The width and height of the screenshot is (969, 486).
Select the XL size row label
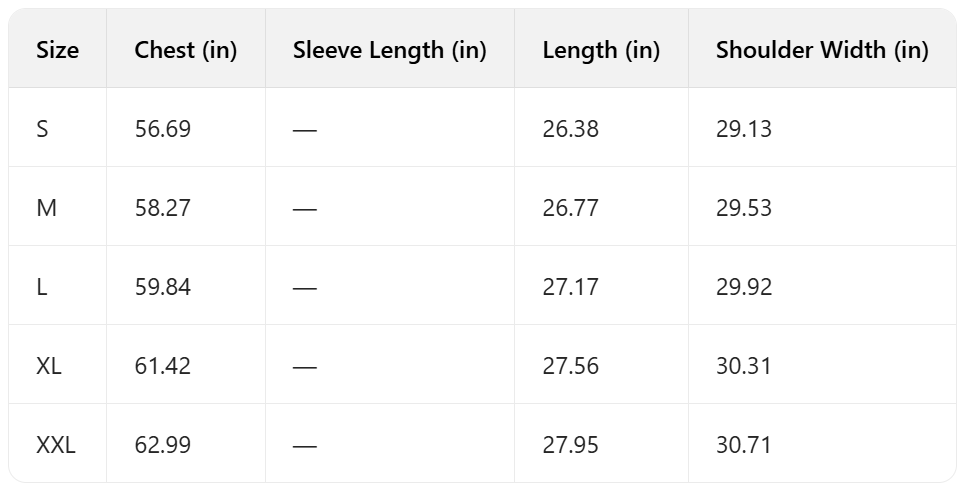pyautogui.click(x=49, y=366)
